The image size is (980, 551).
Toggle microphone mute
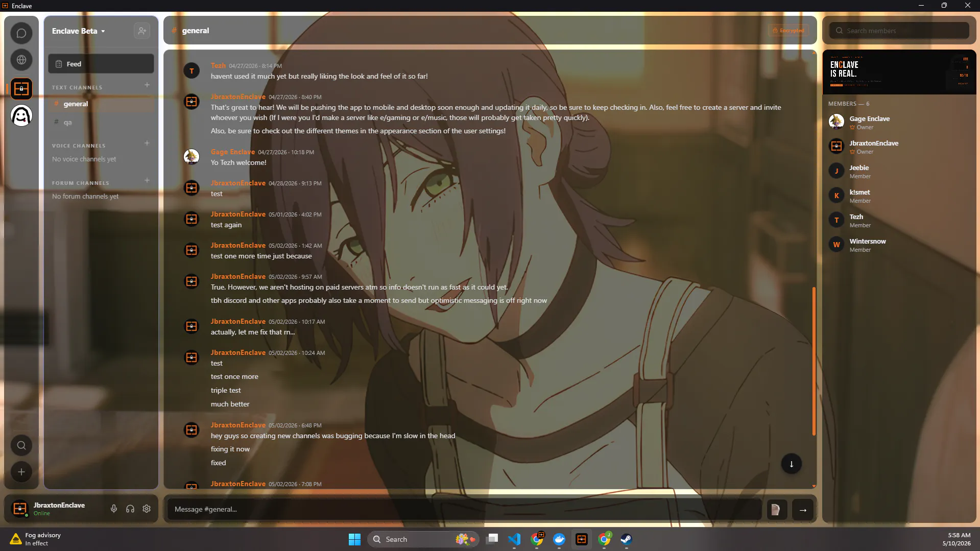114,509
